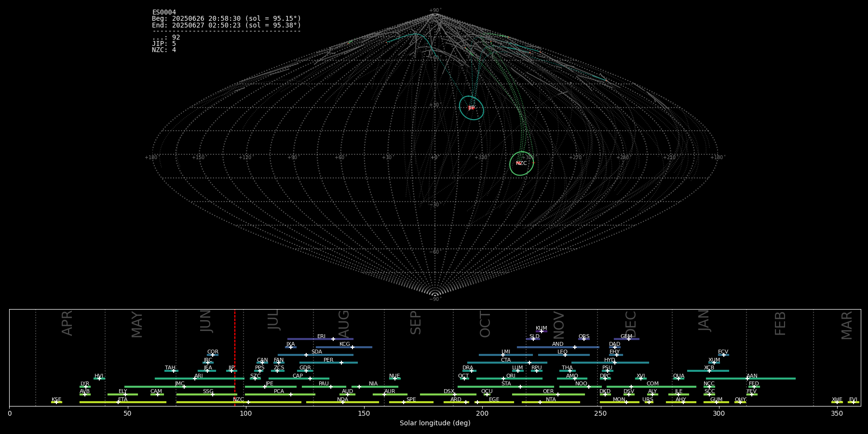Viewport: 868px width, 434px height.
Task: Click the NTA shower label
Action: coord(551,400)
